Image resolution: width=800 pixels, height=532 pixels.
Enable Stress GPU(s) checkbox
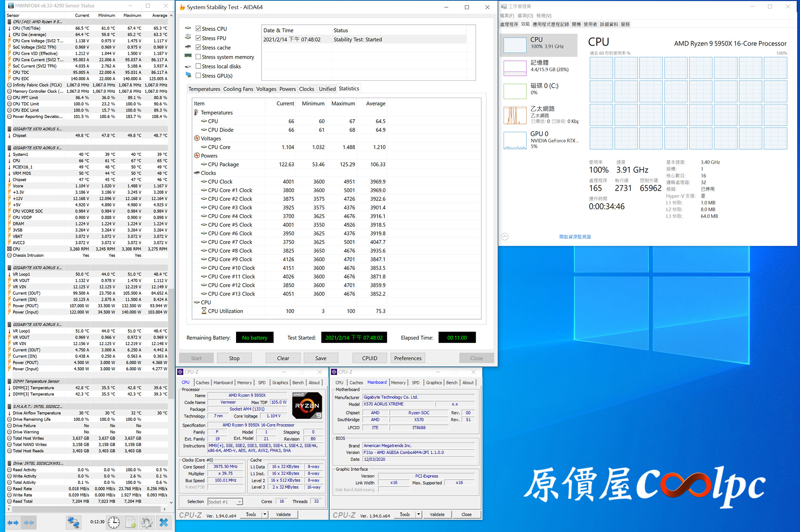(198, 75)
